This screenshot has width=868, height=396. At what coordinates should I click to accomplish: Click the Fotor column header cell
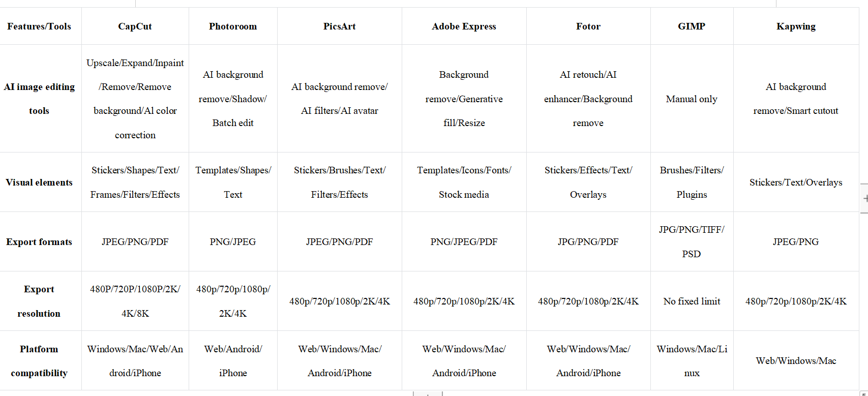(x=588, y=26)
